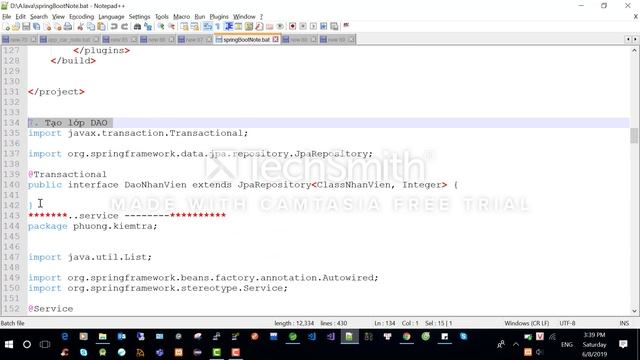Toggle the Indent Guide icon
Image resolution: width=640 pixels, height=360 pixels.
[x=228, y=27]
